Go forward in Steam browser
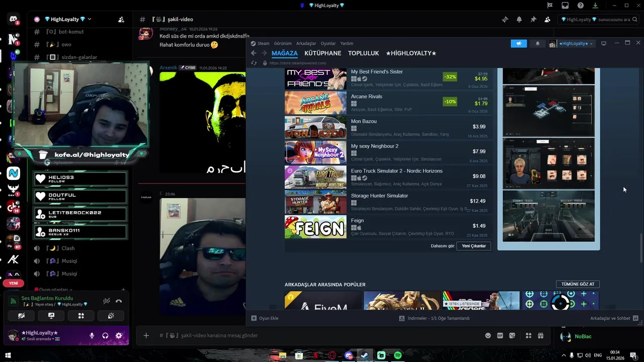Viewport: 644px width, 362px height. pyautogui.click(x=264, y=53)
